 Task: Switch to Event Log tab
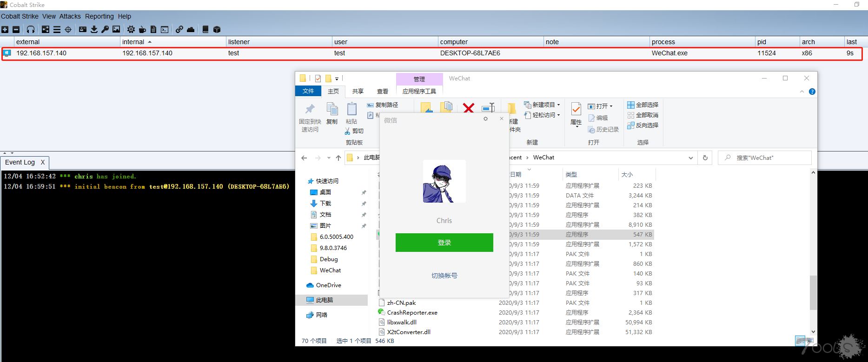coord(20,162)
